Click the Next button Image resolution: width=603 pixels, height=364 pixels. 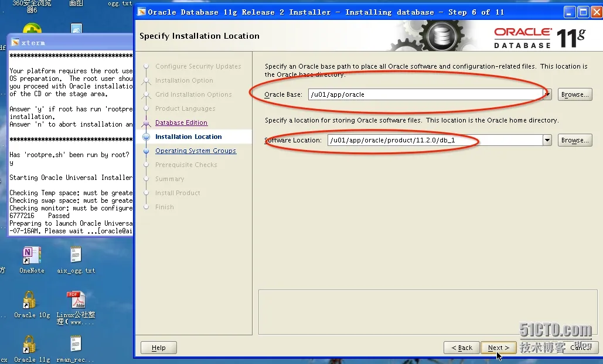pos(498,348)
